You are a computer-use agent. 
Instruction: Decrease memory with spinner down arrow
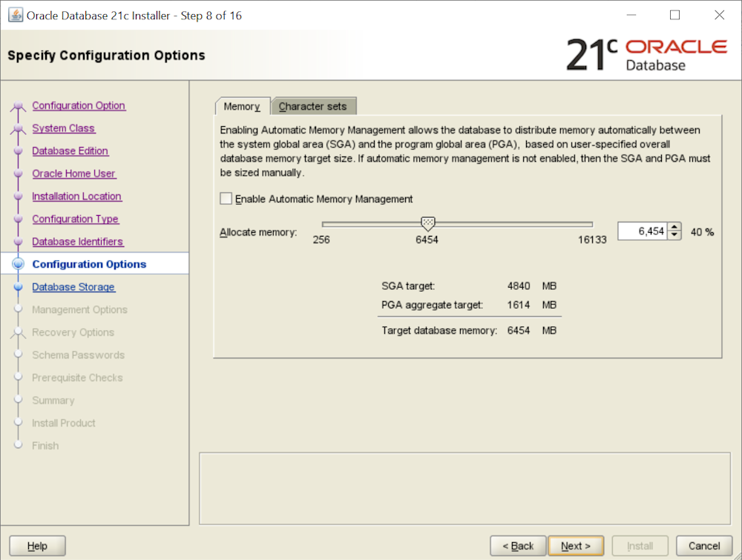pos(674,236)
